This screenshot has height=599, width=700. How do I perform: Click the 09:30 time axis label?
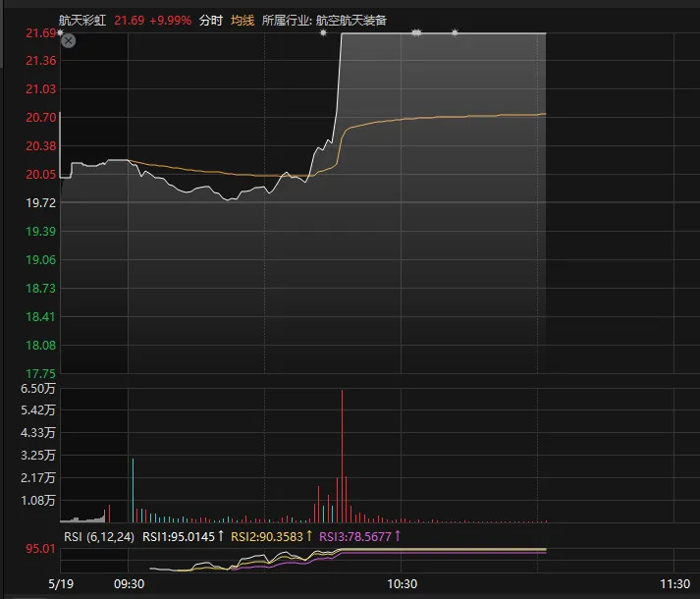click(x=129, y=584)
